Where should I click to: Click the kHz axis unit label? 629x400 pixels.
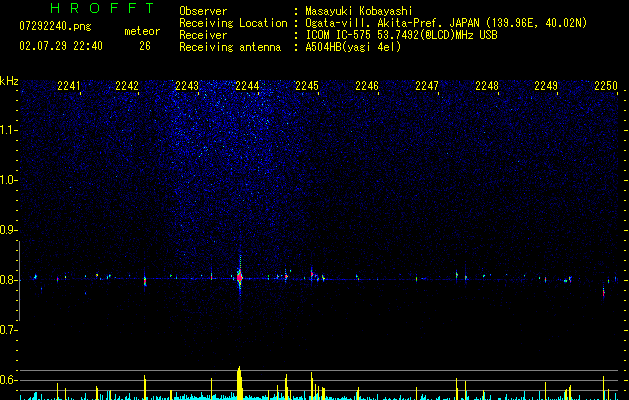[x=9, y=81]
